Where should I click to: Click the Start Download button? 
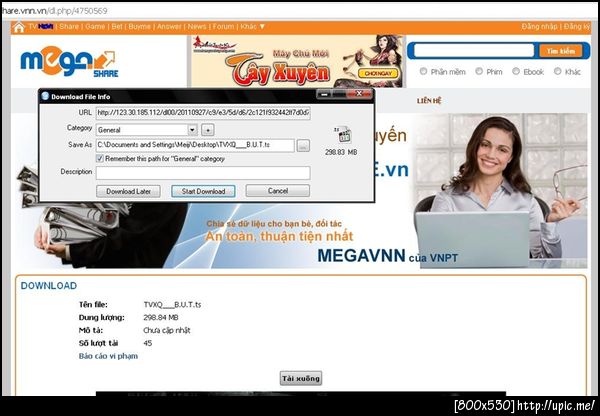[203, 191]
